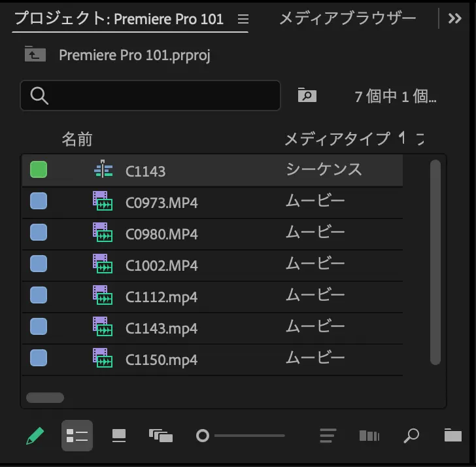Click Automate to Sequence icon
476x467 pixels.
click(x=369, y=436)
